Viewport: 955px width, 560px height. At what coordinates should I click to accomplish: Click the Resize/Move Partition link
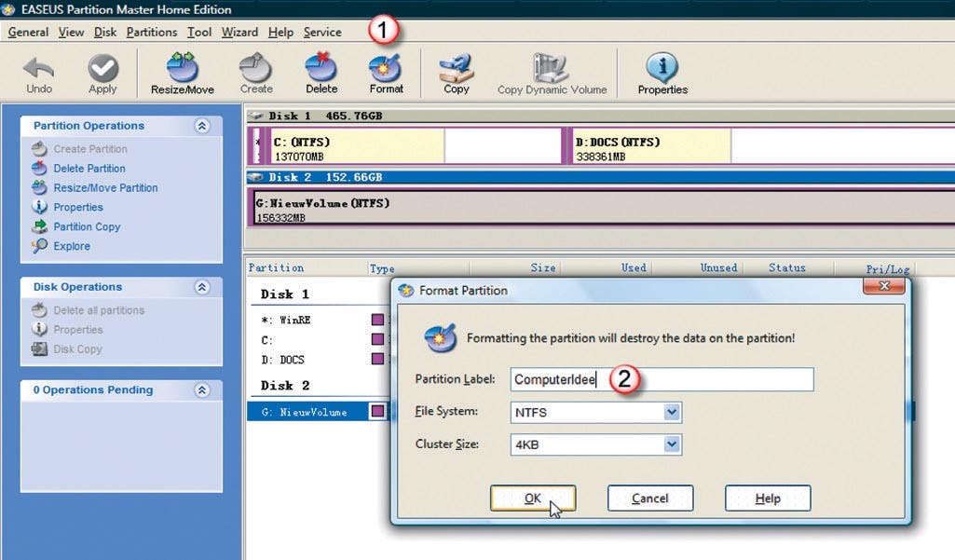(x=105, y=187)
